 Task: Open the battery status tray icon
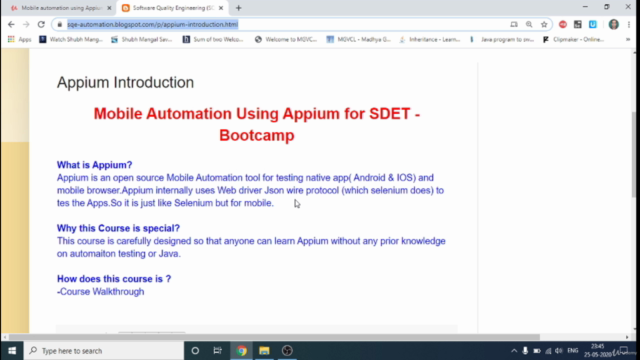[x=537, y=351]
